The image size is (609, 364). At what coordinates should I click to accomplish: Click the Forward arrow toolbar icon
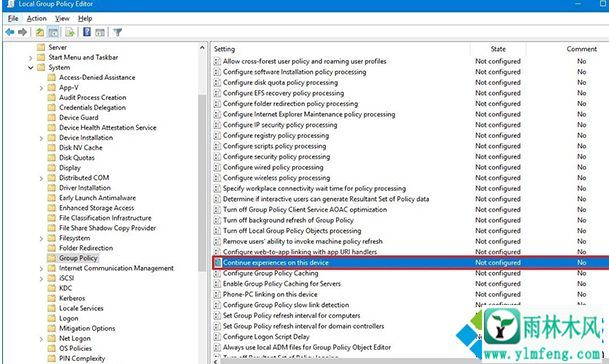(23, 32)
